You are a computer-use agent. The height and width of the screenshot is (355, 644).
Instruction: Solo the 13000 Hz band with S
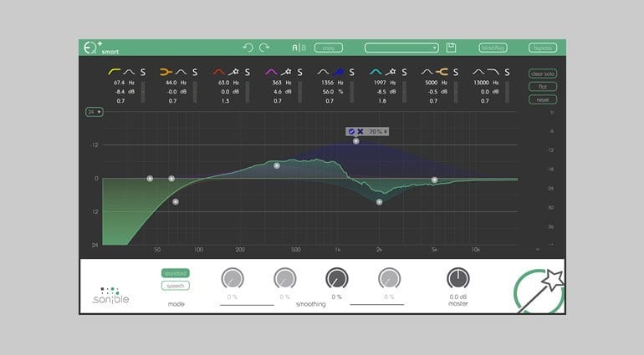click(x=507, y=72)
